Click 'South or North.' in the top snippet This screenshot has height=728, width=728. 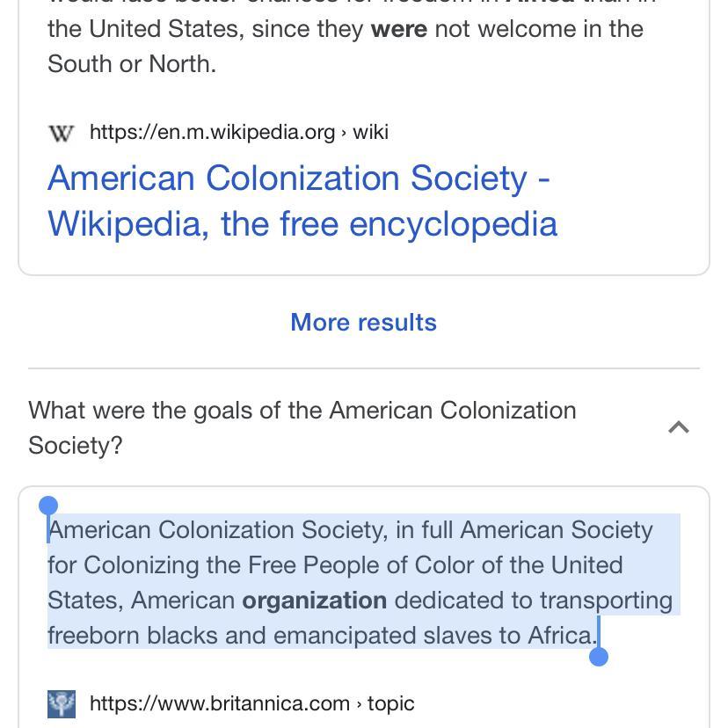click(x=132, y=64)
